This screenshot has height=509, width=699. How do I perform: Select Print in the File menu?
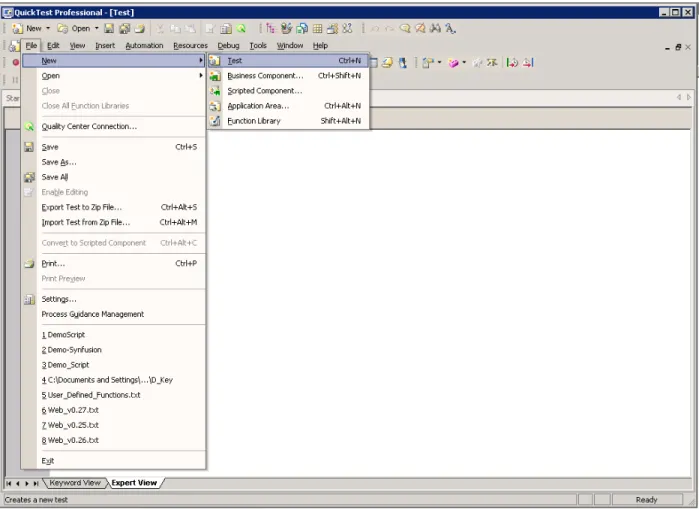(114, 263)
